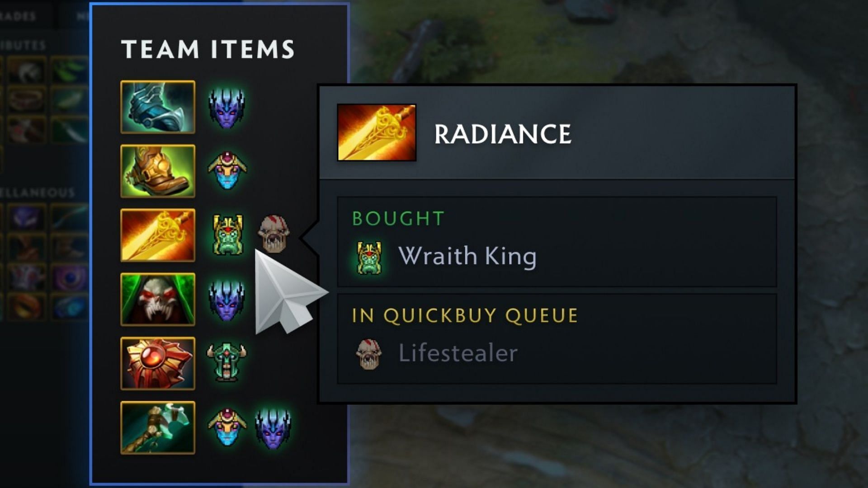Click the large Radiance icon in tooltip header
This screenshot has height=488, width=868.
coord(377,133)
